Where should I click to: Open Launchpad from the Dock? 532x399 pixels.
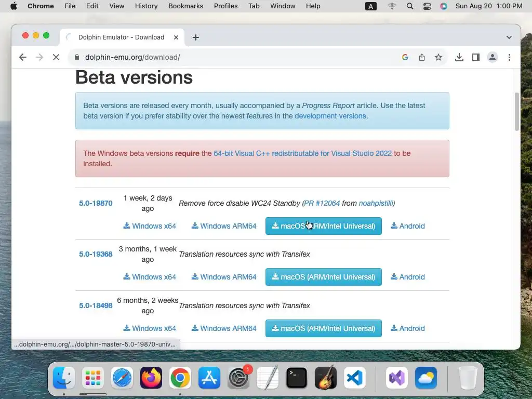click(x=93, y=378)
